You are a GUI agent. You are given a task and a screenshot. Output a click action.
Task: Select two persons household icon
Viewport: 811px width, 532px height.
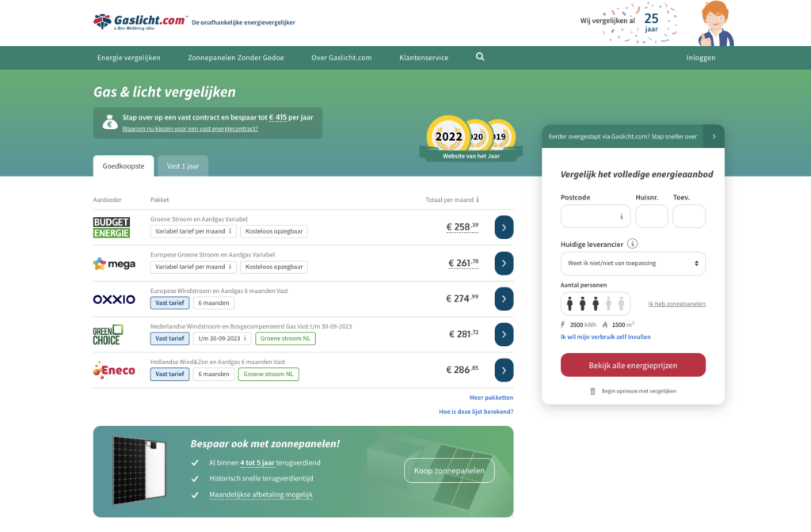582,304
